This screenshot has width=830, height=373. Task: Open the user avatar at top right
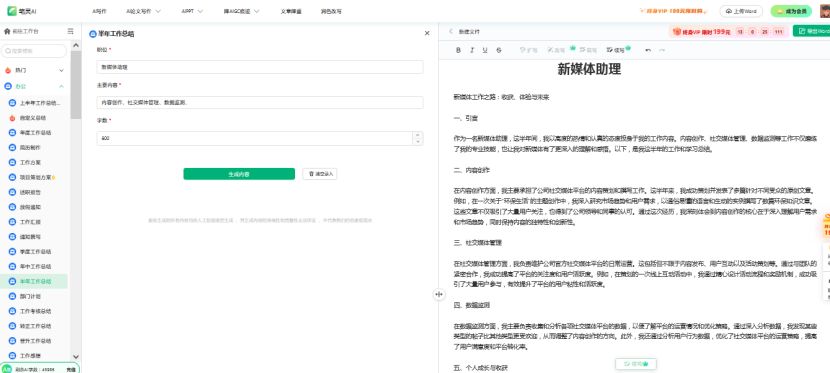tap(825, 11)
